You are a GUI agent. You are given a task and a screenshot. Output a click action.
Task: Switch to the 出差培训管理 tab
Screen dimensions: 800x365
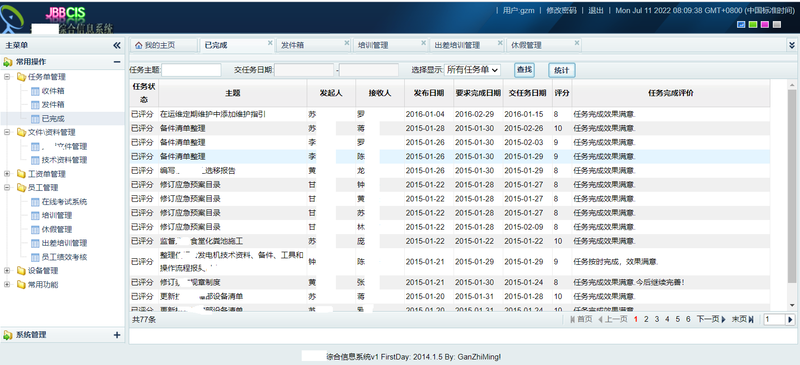[x=466, y=45]
